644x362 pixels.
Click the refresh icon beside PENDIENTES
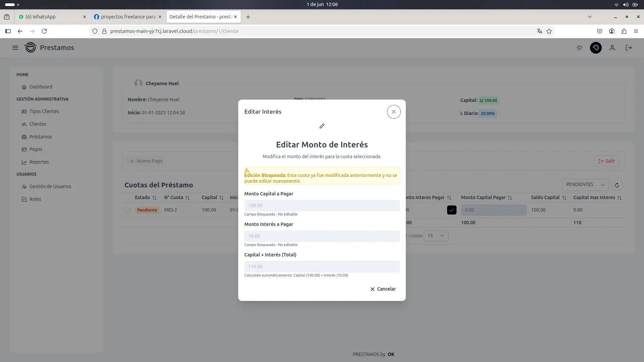616,185
